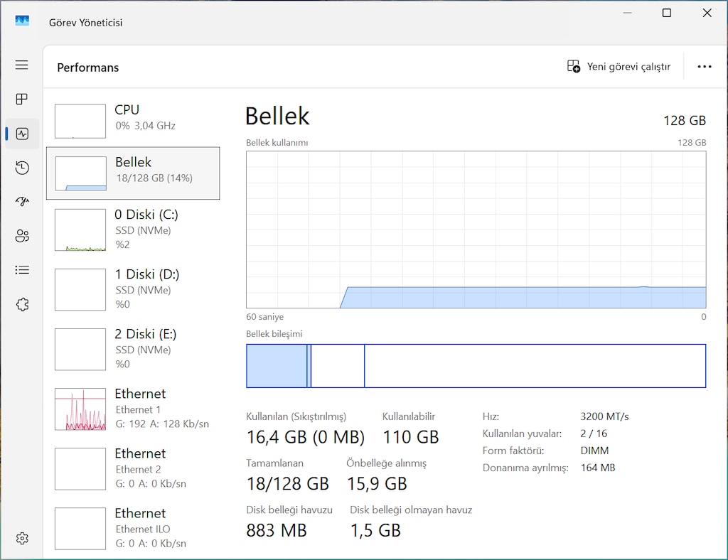
Task: Click the 883 MB paged pool value
Action: click(277, 530)
